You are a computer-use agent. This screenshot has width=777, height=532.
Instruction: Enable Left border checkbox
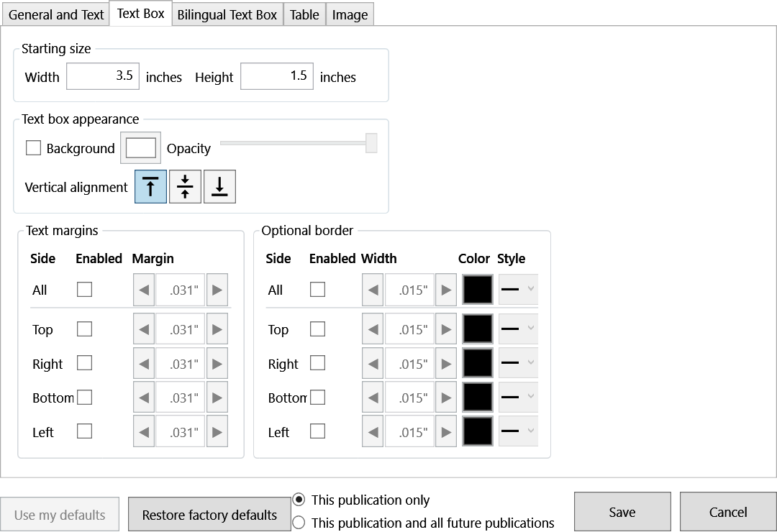pyautogui.click(x=318, y=431)
